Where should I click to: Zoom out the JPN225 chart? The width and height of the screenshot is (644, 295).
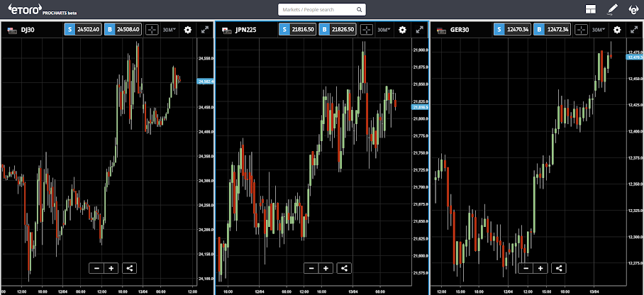coord(312,268)
